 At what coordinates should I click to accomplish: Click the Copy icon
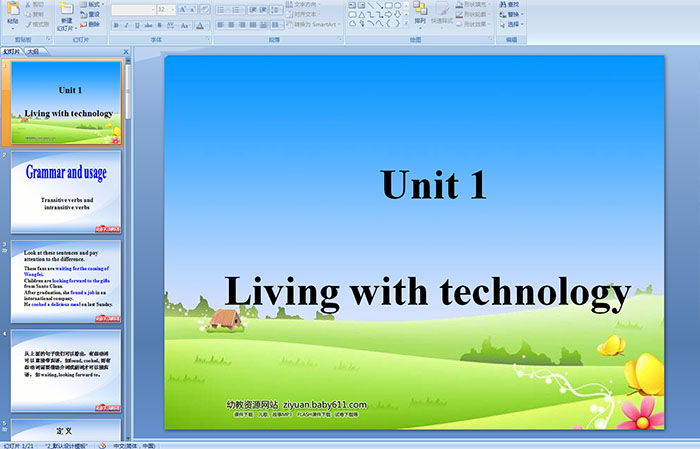click(28, 14)
